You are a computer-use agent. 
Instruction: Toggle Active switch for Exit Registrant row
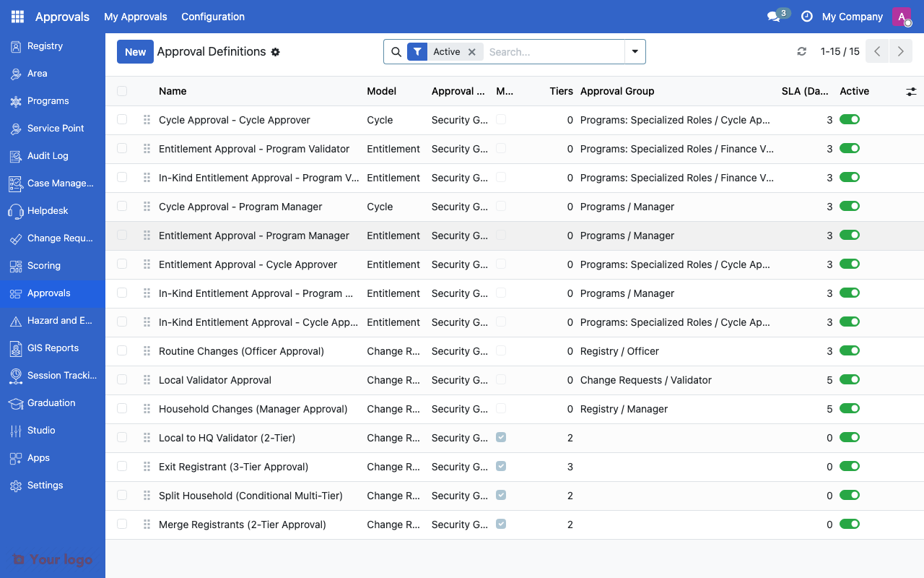(850, 467)
